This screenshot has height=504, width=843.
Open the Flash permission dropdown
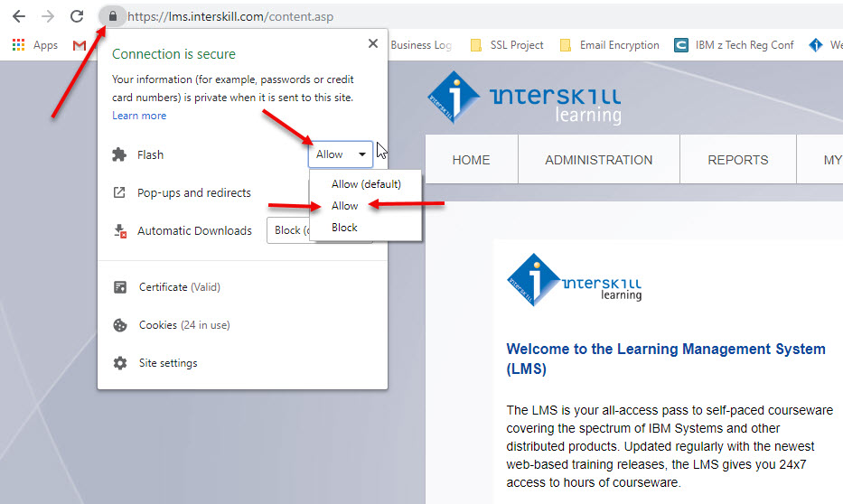pos(341,154)
